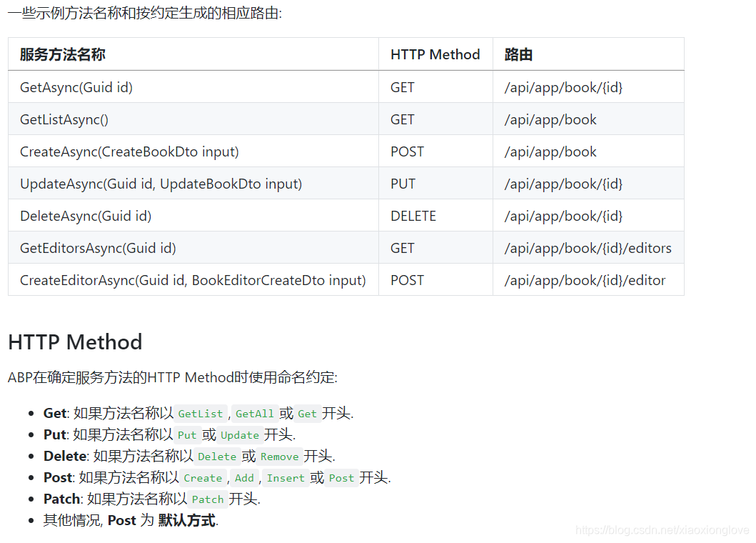This screenshot has width=756, height=543.
Task: Click the HTTP Method section heading
Action: tap(74, 342)
